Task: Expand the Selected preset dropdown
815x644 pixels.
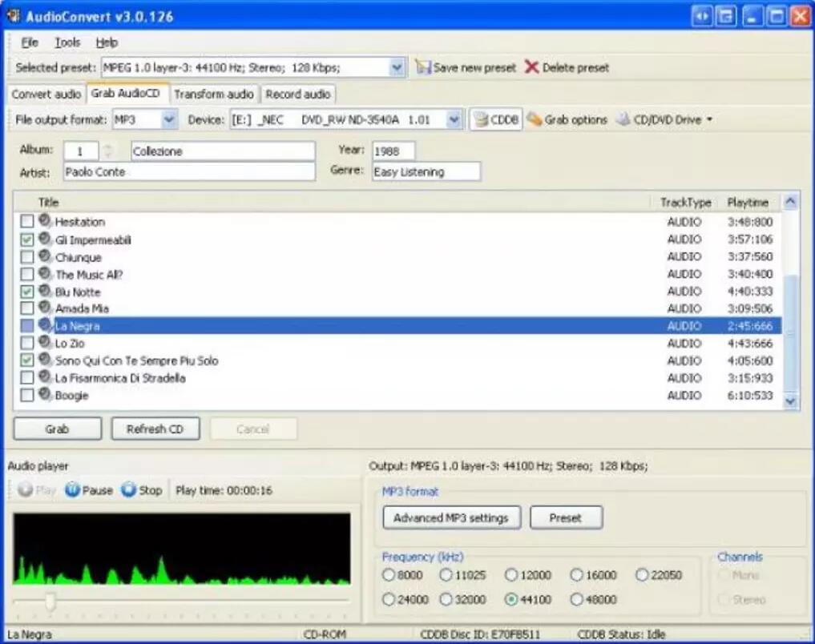Action: click(x=397, y=67)
